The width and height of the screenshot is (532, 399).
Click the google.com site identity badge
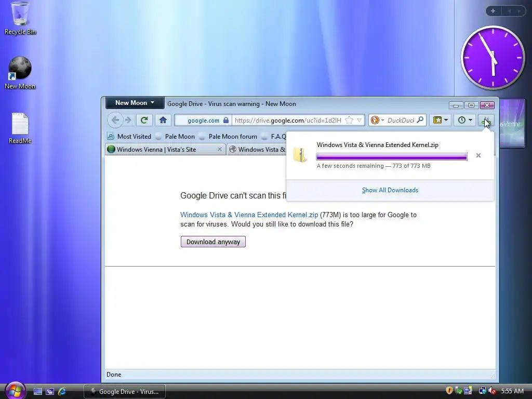203,120
